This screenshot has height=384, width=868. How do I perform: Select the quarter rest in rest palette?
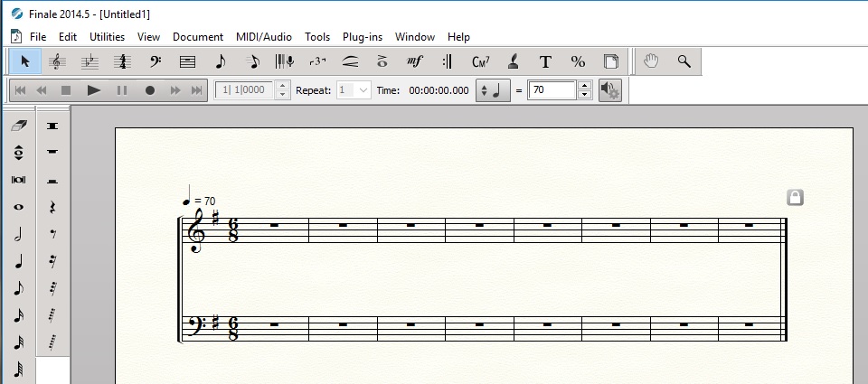coord(52,207)
